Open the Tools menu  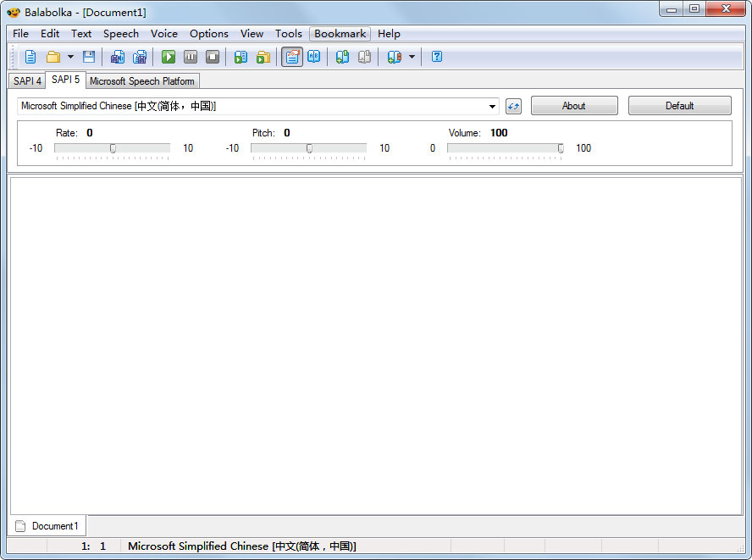click(x=288, y=34)
